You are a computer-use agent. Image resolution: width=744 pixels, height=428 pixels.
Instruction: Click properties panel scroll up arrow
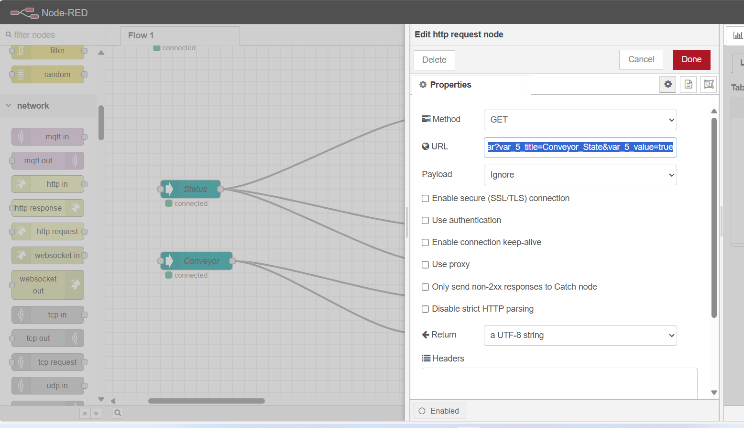(x=714, y=111)
